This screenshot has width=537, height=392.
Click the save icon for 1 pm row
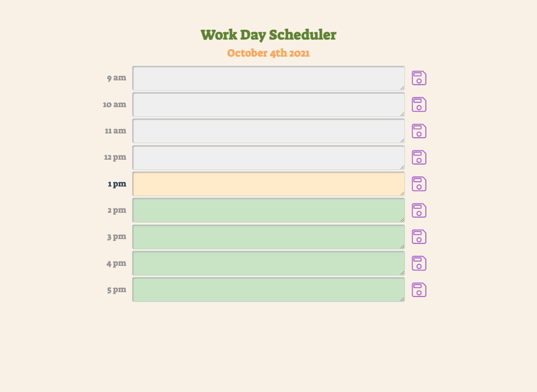coord(419,184)
